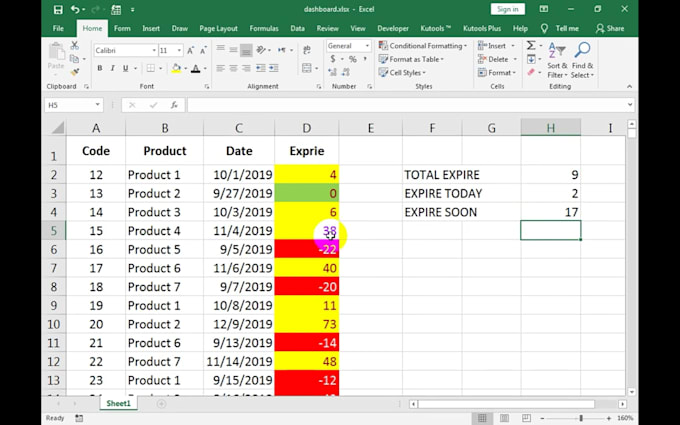Select the Sheet1 worksheet tab
Image resolution: width=680 pixels, height=425 pixels.
coord(118,403)
